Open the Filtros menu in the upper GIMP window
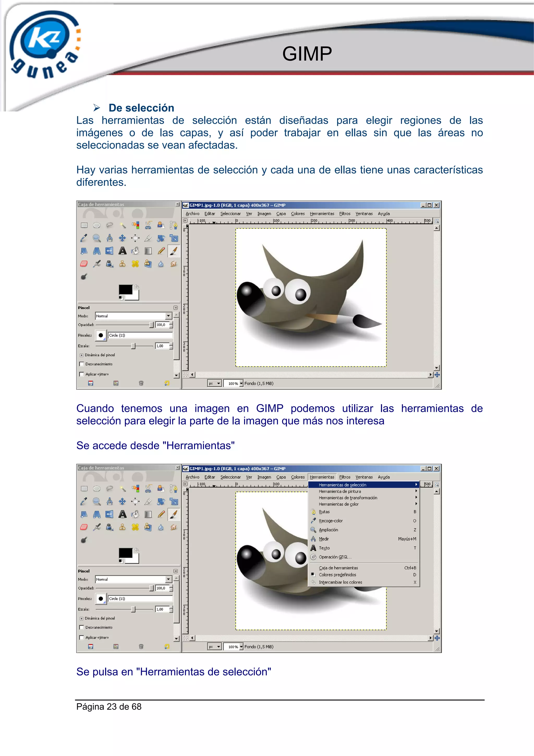Screen dimensions: 534x756 [344, 214]
